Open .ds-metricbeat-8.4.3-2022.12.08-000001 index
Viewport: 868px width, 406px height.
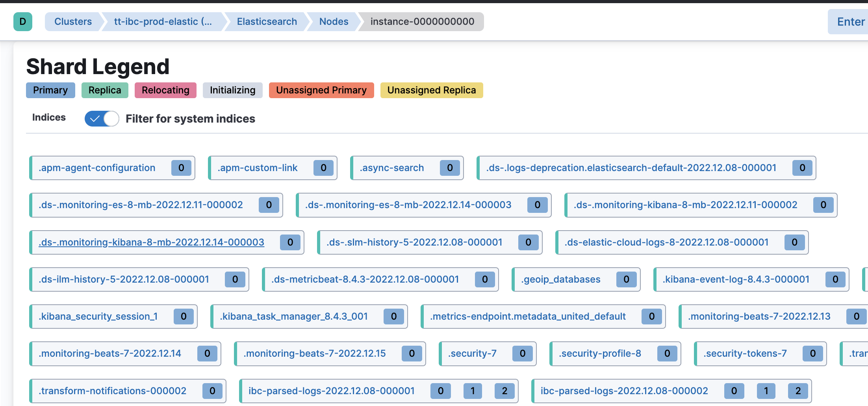coord(365,279)
